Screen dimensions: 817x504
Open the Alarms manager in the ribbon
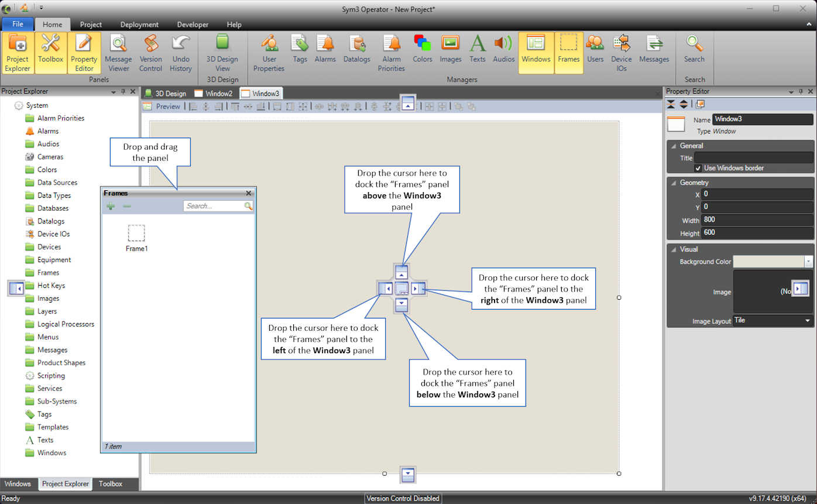pyautogui.click(x=325, y=49)
